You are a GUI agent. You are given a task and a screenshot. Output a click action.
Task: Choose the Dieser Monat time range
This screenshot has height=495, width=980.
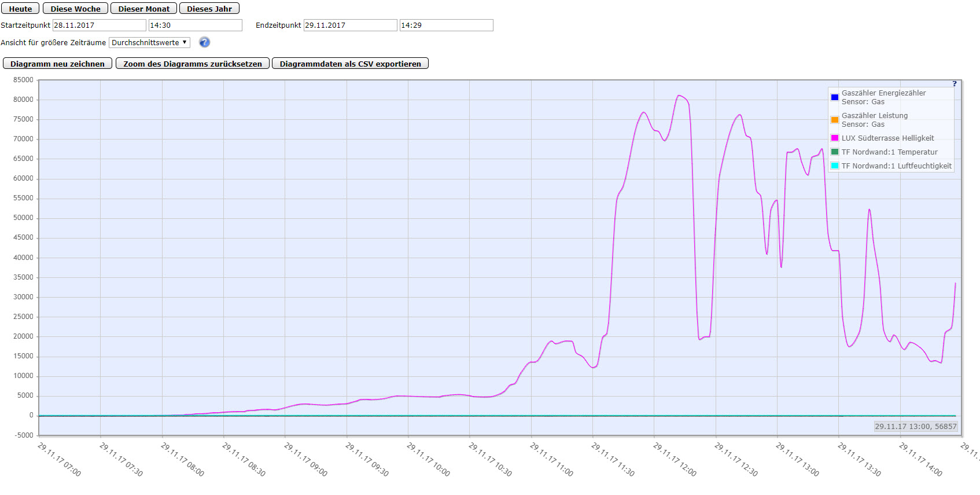click(144, 9)
